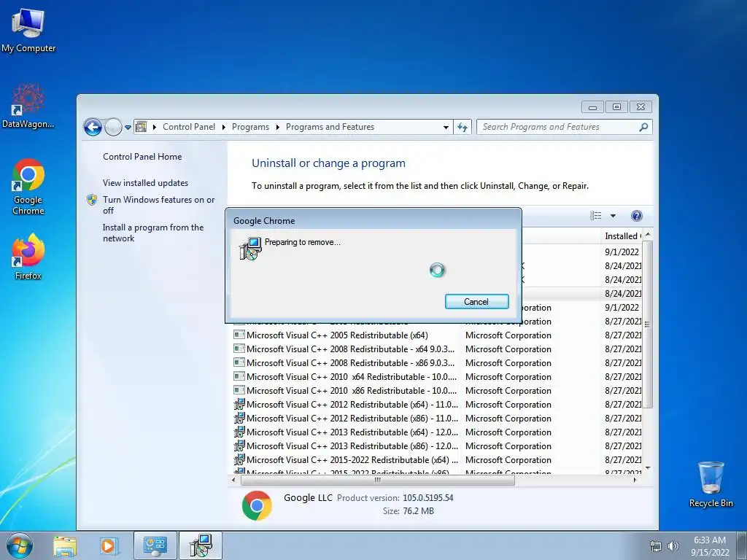
Task: Minimize the Programs and Features window
Action: click(592, 106)
